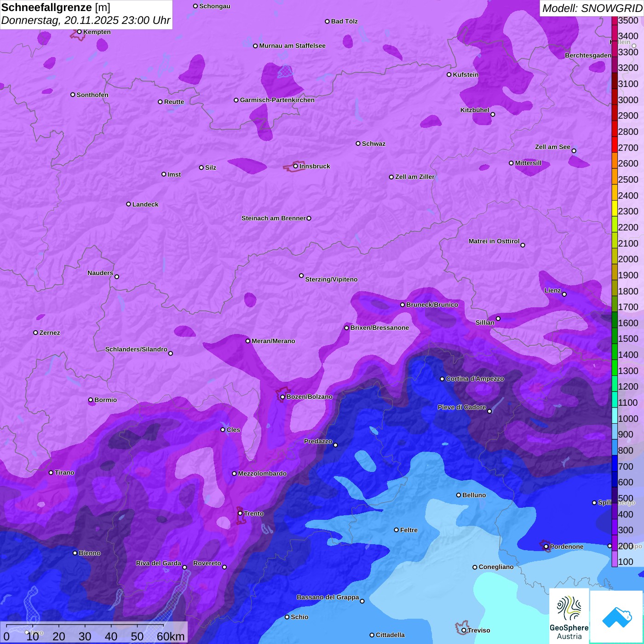Image resolution: width=644 pixels, height=644 pixels.
Task: Click the GeoSphere Austria logo
Action: pyautogui.click(x=569, y=616)
